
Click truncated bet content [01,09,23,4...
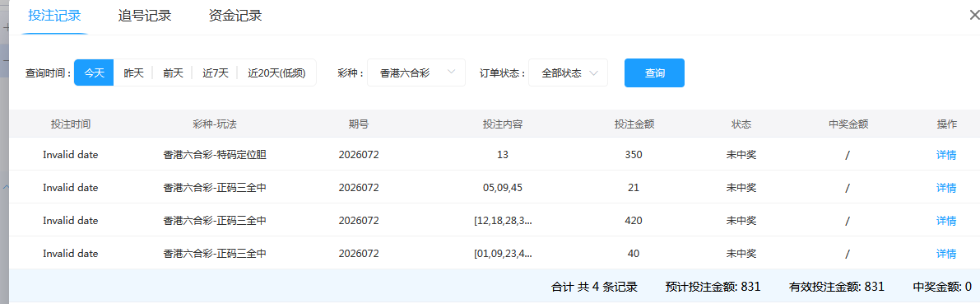click(503, 254)
